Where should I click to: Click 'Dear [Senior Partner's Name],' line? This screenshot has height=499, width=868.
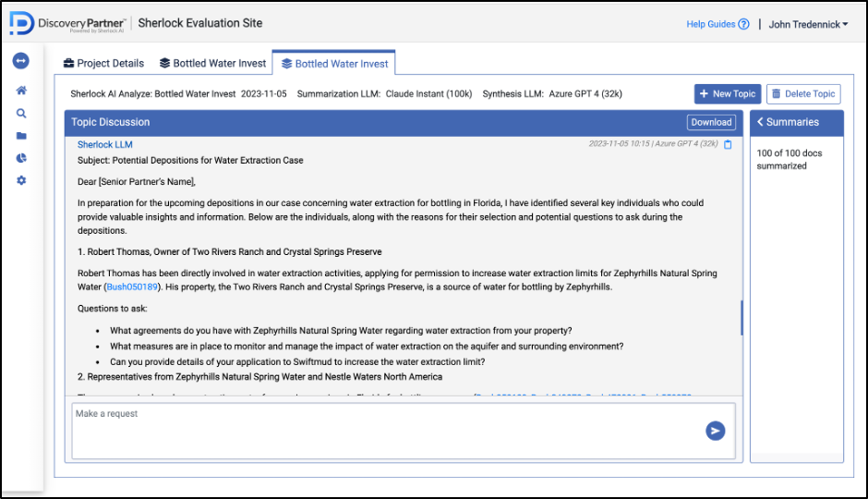136,182
